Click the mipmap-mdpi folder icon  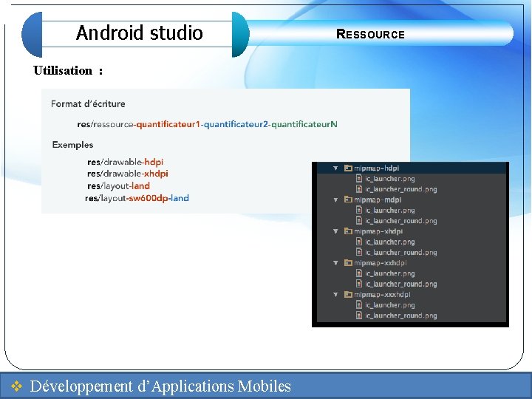pyautogui.click(x=348, y=199)
